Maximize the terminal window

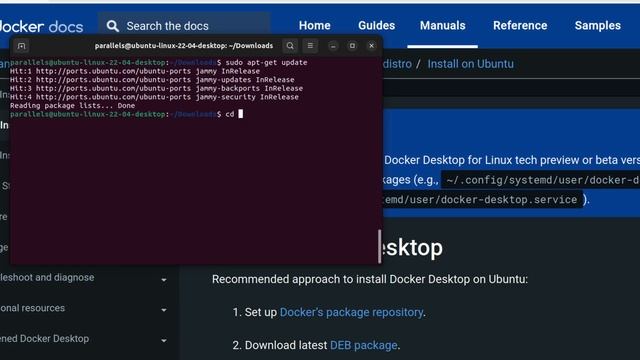click(x=352, y=46)
